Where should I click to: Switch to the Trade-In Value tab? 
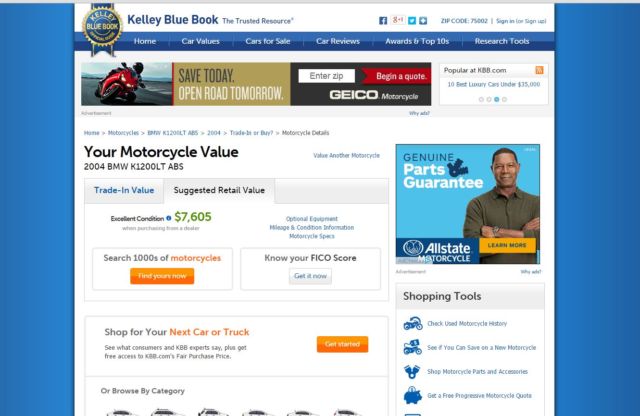pyautogui.click(x=124, y=190)
